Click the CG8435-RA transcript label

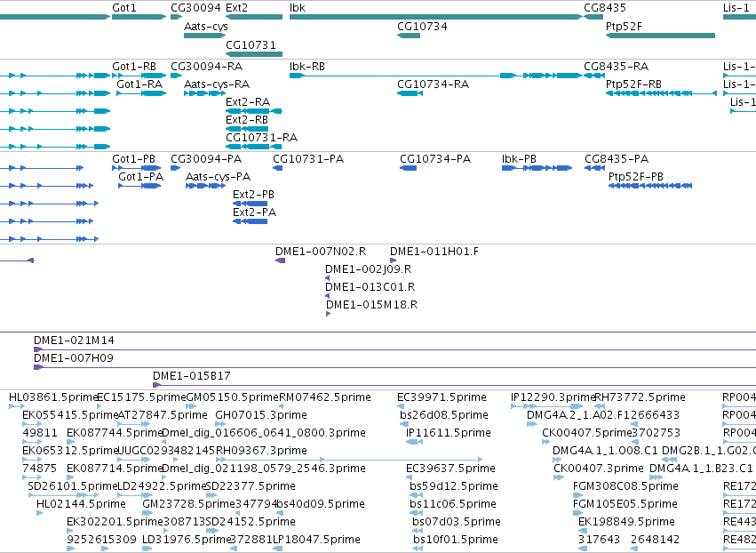pyautogui.click(x=617, y=66)
